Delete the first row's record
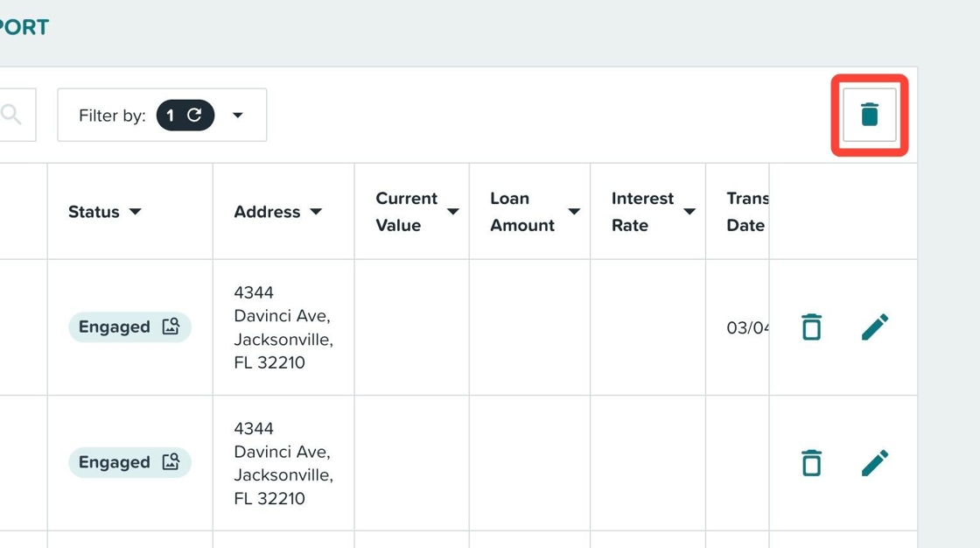 [x=811, y=327]
